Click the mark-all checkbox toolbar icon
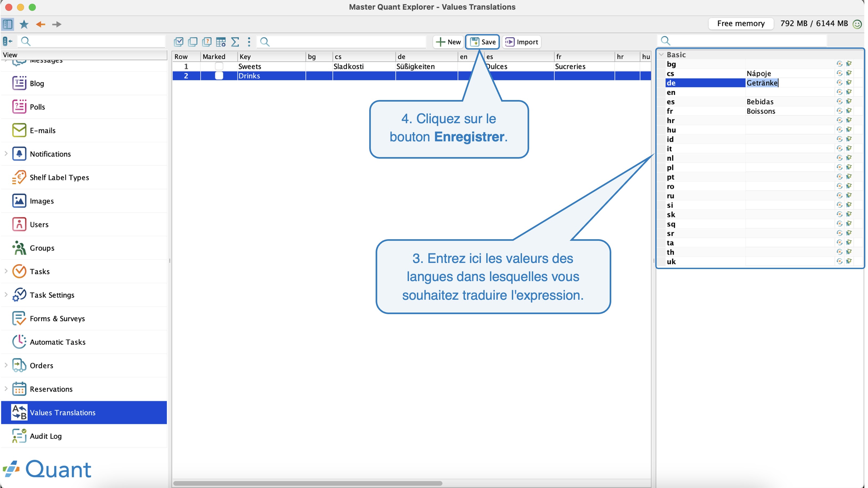 pos(178,42)
